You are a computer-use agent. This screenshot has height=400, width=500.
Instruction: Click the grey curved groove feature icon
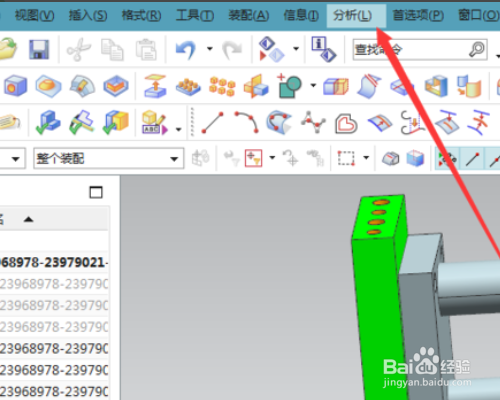(82, 86)
